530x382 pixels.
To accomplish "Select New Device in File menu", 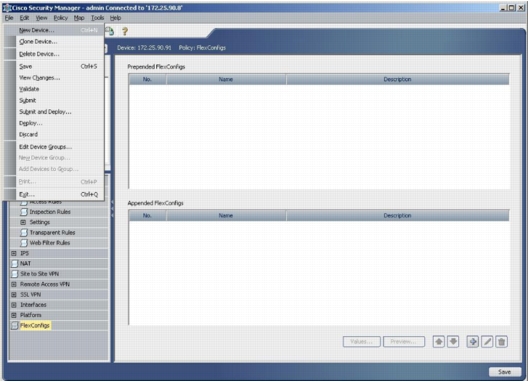I will coord(37,30).
